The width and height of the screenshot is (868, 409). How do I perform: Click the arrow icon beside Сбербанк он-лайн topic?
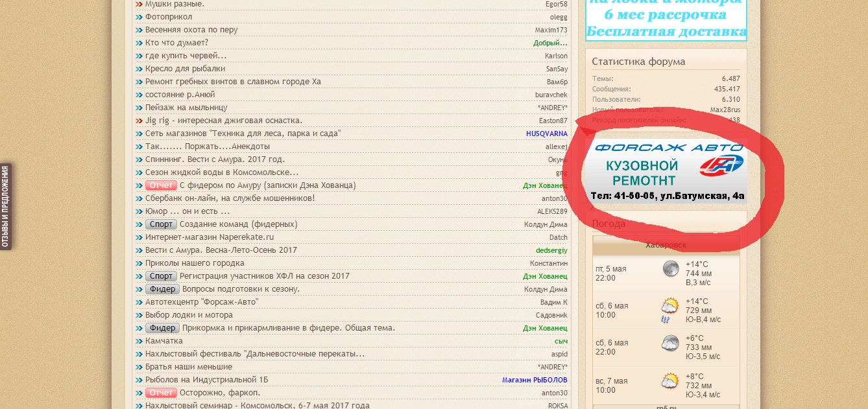(x=139, y=198)
